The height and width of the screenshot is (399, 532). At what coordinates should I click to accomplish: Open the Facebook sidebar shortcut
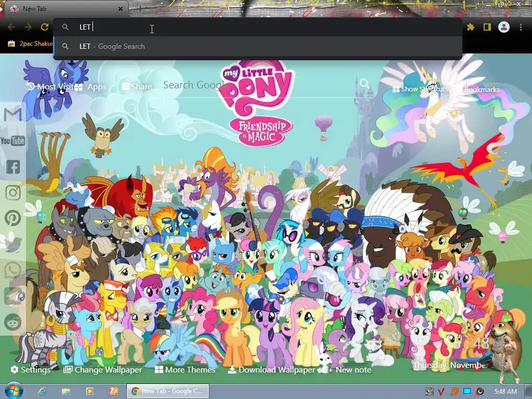pos(13,167)
